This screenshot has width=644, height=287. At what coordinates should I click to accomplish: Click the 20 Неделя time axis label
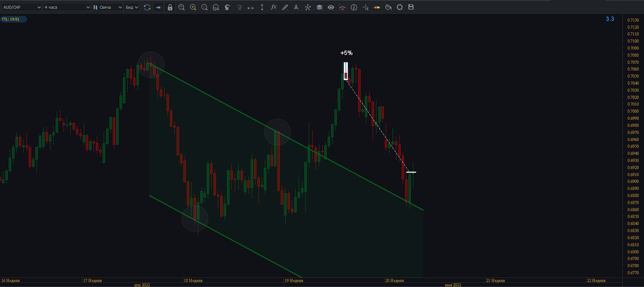point(395,281)
